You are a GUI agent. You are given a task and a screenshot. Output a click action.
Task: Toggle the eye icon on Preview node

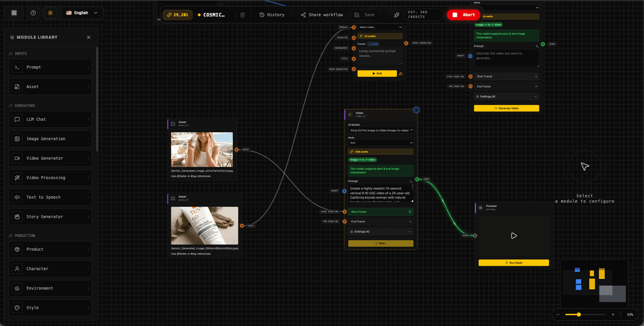point(481,208)
